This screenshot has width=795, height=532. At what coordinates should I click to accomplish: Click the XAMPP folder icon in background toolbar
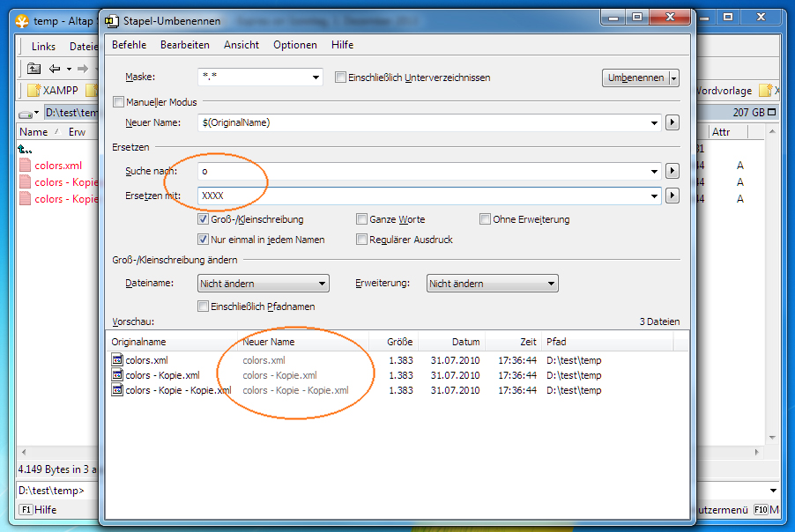point(34,91)
